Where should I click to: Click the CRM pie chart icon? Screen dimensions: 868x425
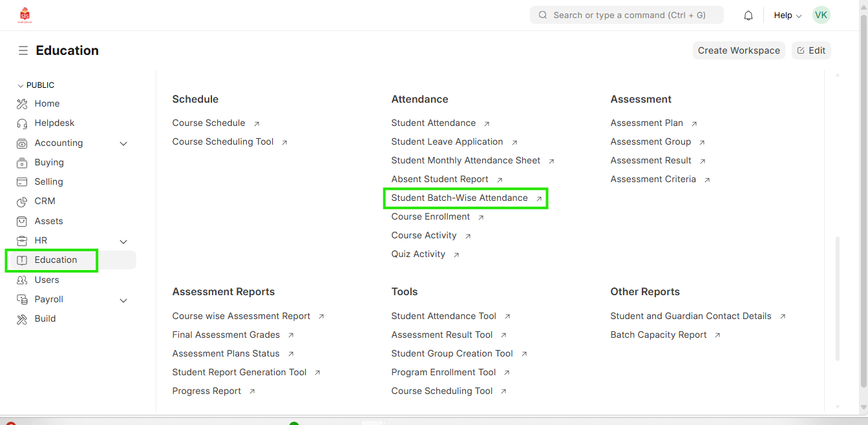(22, 202)
